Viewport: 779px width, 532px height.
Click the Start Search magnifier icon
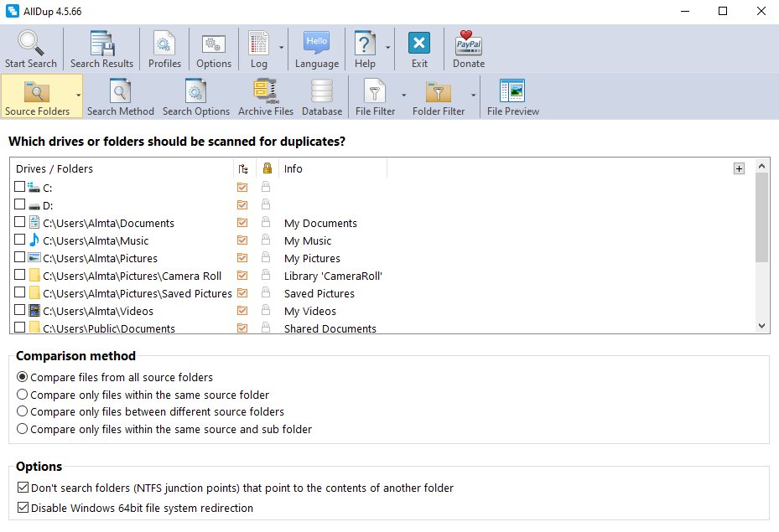tap(31, 44)
